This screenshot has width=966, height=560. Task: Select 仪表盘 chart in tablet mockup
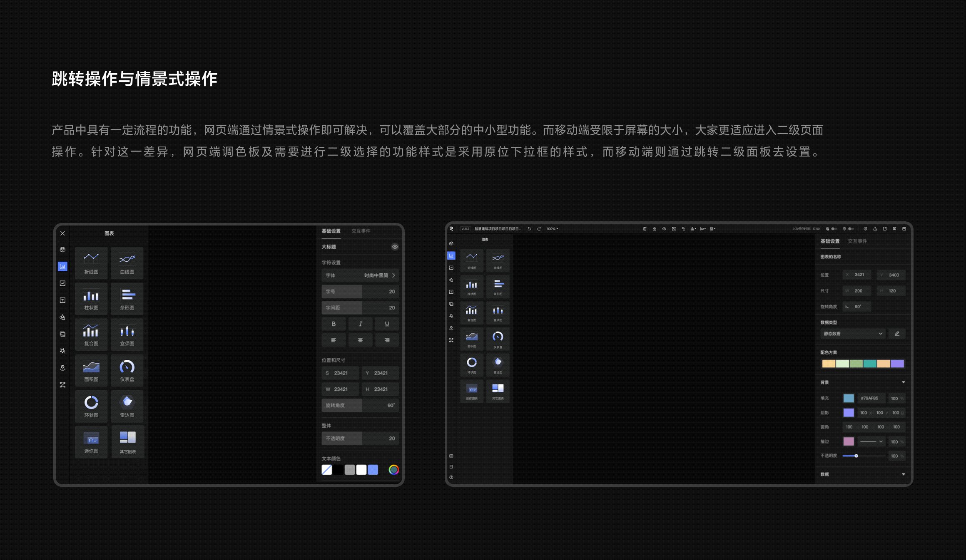tap(127, 370)
